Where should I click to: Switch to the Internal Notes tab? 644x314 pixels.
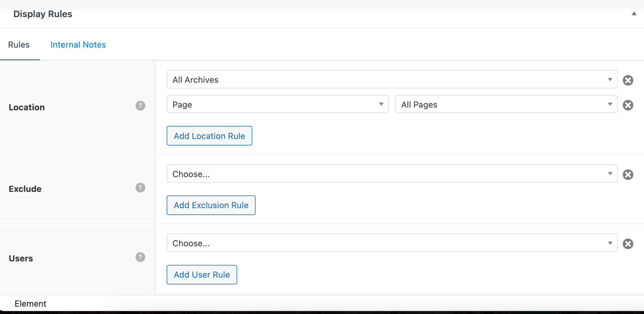tap(78, 44)
